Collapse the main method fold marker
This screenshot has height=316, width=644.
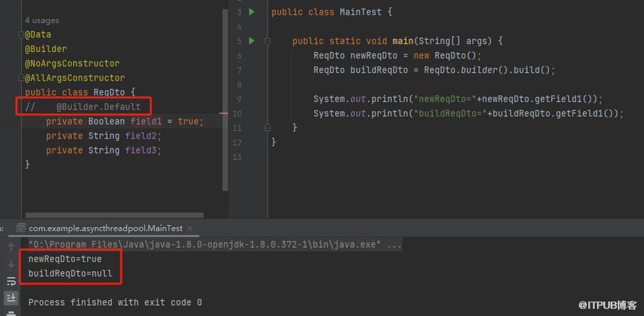pyautogui.click(x=267, y=41)
